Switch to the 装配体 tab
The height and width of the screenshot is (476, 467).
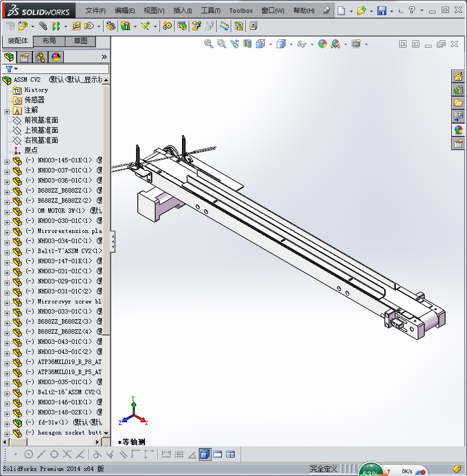(18, 41)
